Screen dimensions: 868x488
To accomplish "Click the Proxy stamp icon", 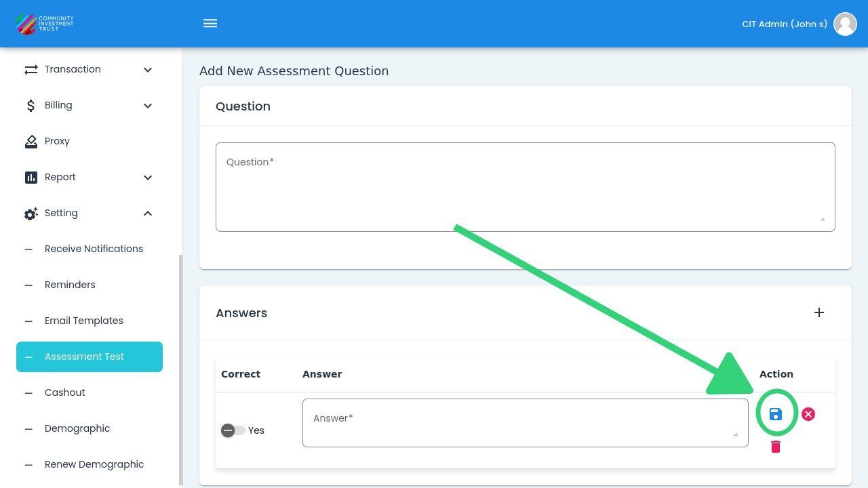I will [x=31, y=141].
